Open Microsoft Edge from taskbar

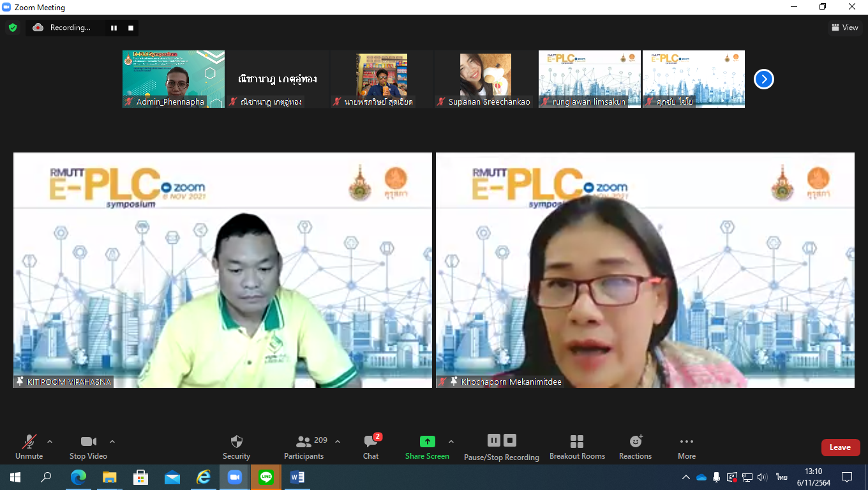(x=78, y=477)
